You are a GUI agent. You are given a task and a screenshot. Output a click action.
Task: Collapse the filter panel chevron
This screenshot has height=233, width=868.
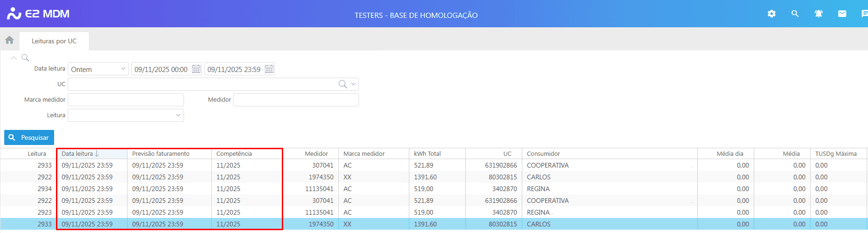pos(14,58)
